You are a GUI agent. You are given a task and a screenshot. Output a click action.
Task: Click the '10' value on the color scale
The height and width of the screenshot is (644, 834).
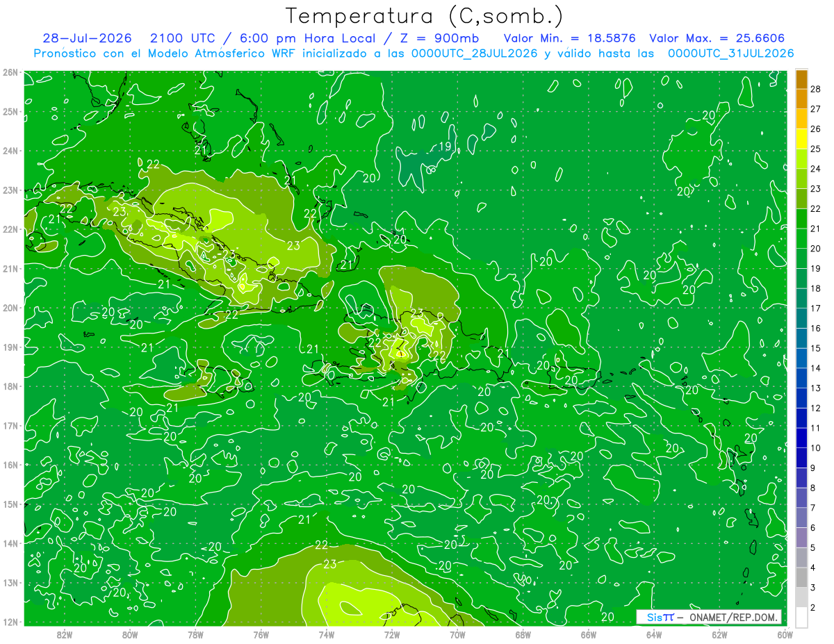[816, 448]
